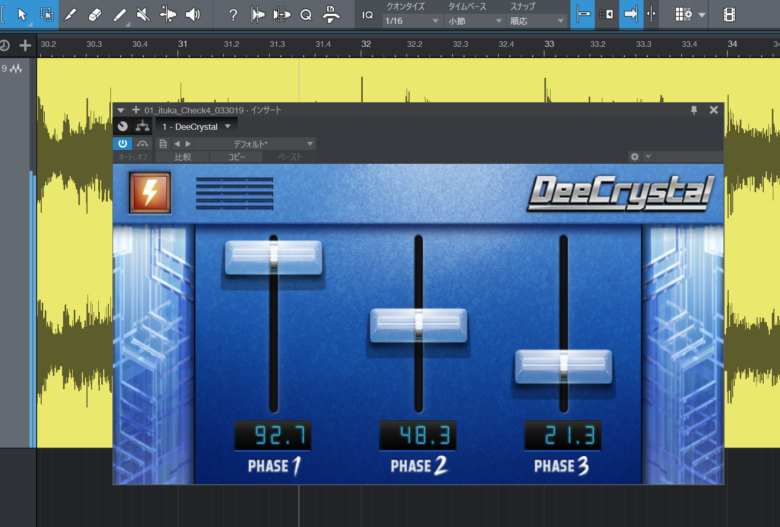Screen dimensions: 780x527
Task: Click the plugin title '01_ituka_Check4_033019'
Action: pyautogui.click(x=194, y=110)
